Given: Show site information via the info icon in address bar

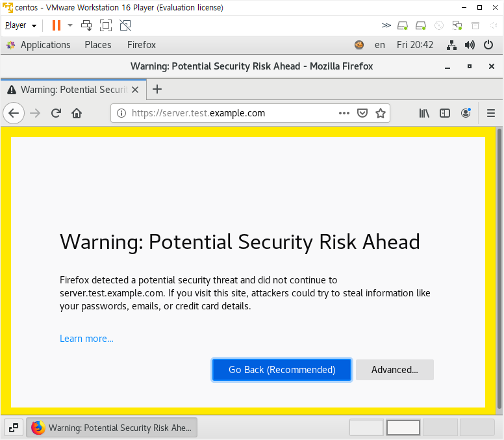Looking at the screenshot, I should coord(121,113).
